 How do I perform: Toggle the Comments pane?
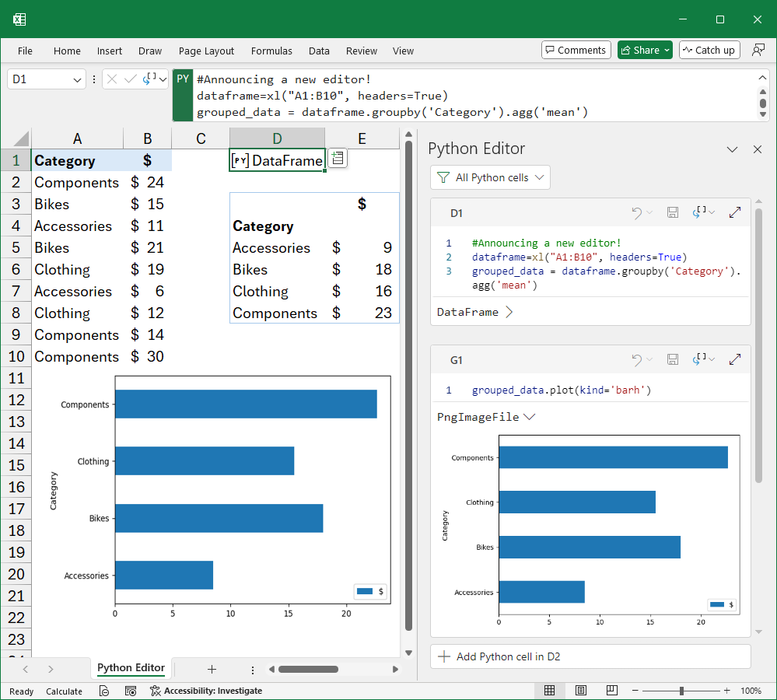pyautogui.click(x=576, y=49)
